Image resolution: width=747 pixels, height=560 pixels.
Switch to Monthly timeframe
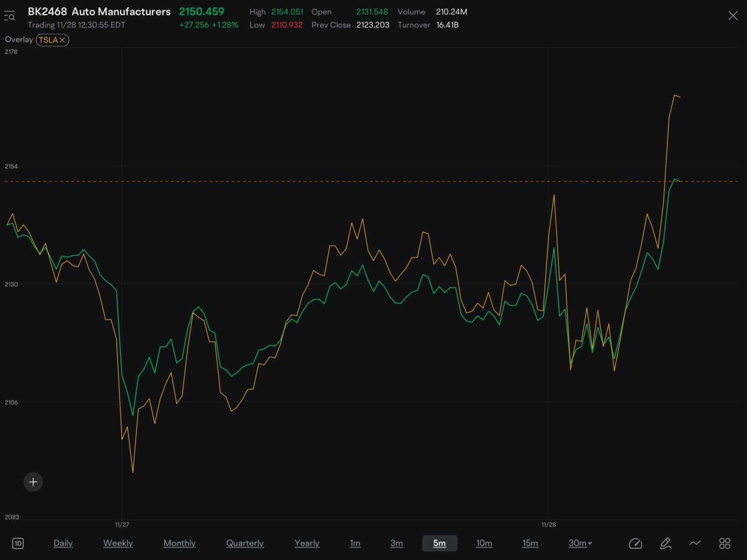(x=179, y=543)
